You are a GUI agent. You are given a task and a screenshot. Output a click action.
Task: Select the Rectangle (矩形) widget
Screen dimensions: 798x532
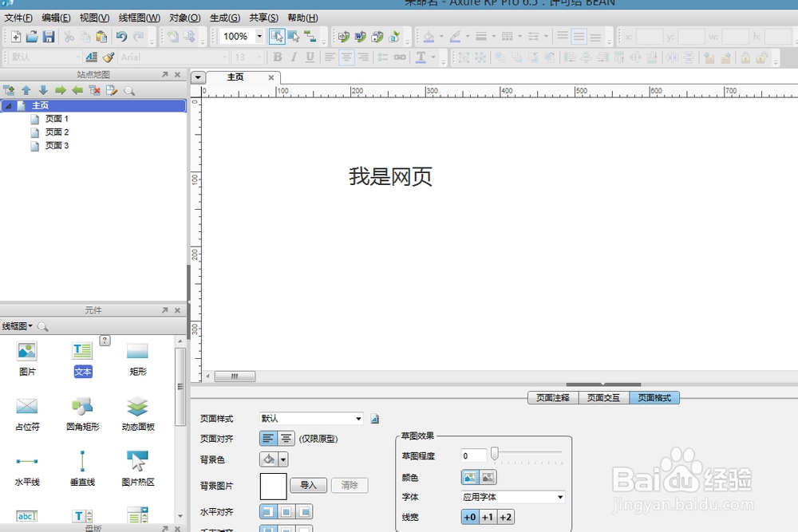(x=138, y=359)
